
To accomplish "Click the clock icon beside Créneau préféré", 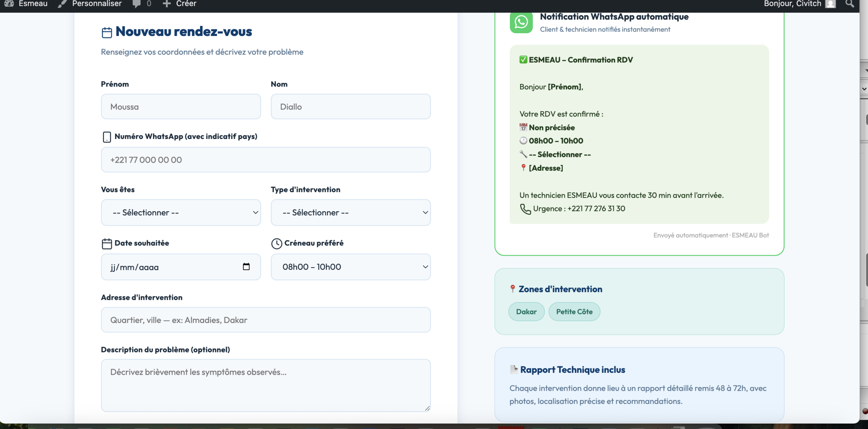I will pyautogui.click(x=276, y=243).
